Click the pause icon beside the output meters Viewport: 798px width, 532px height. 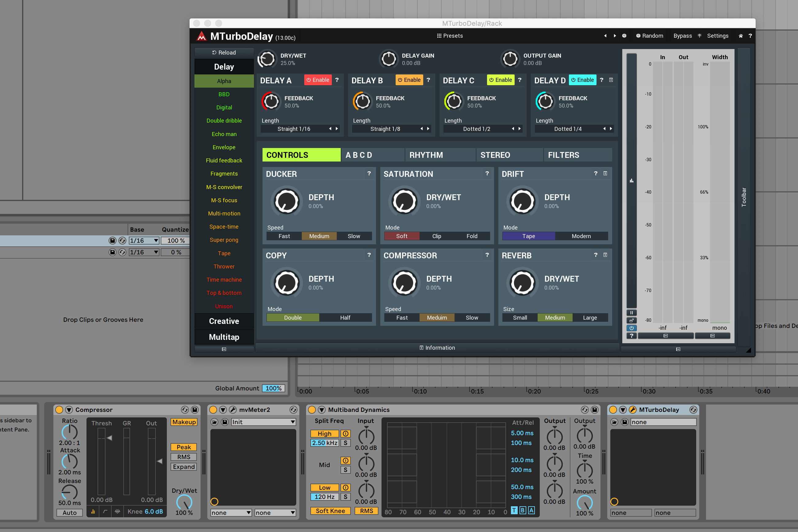click(x=631, y=313)
